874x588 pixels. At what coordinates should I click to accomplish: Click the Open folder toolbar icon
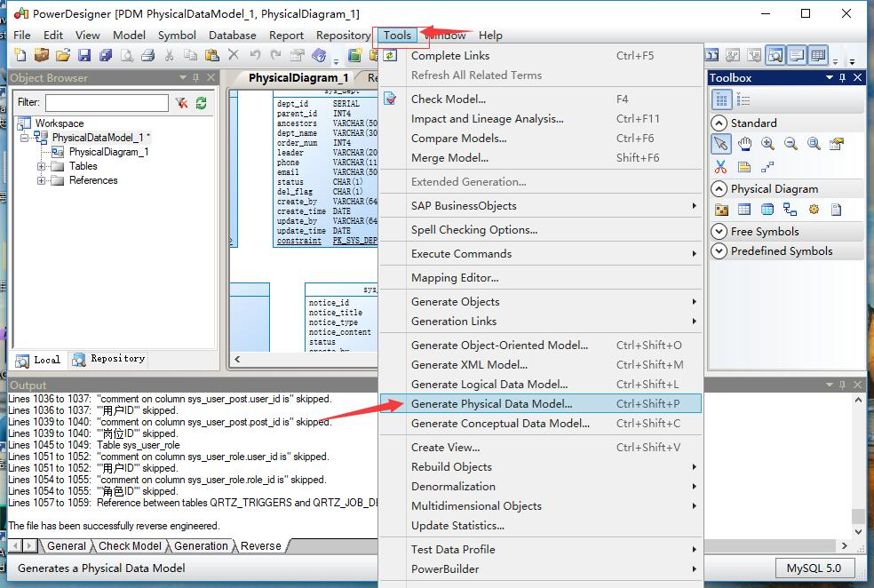tap(63, 54)
